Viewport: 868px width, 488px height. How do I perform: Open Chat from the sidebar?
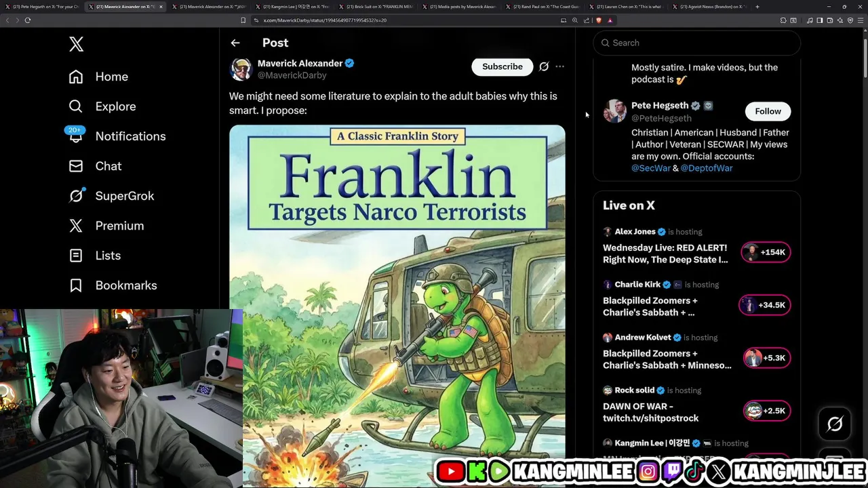click(x=95, y=166)
